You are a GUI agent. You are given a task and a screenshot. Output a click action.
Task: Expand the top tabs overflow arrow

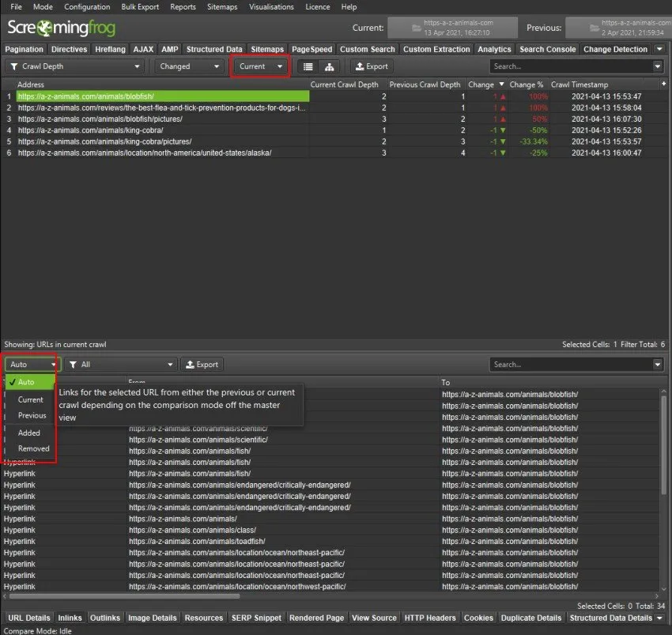[x=661, y=49]
